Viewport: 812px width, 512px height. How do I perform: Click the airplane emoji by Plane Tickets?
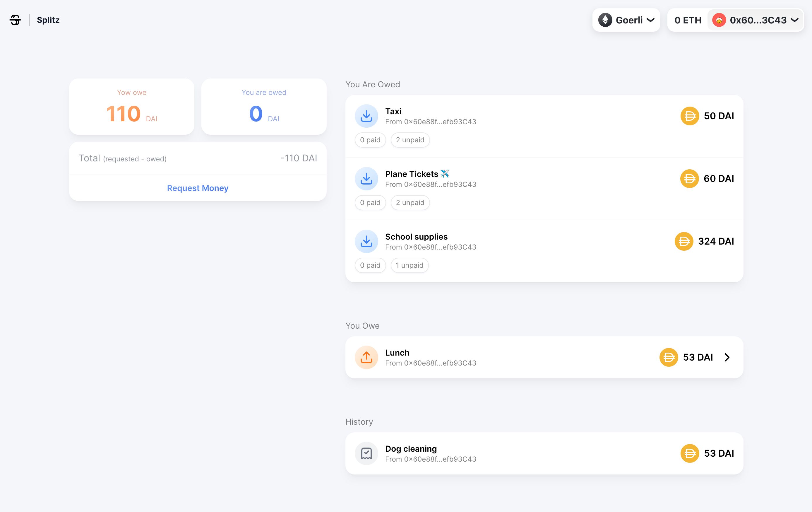(445, 174)
